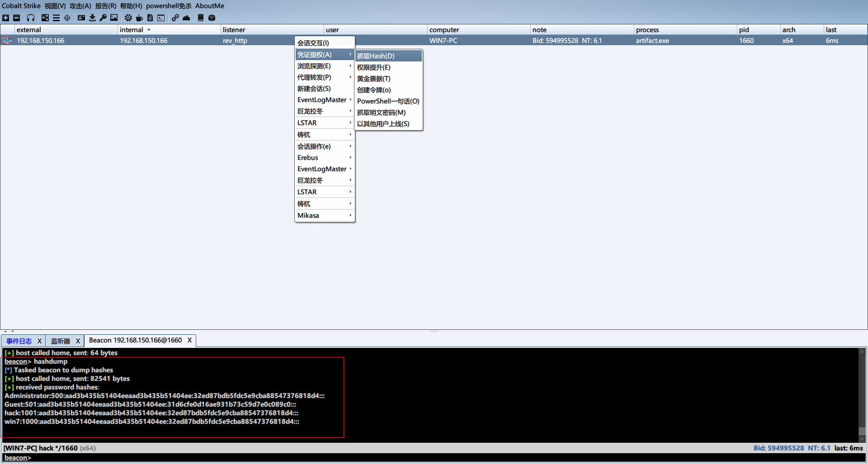Click the chain link Host File icon
The width and height of the screenshot is (868, 464).
[x=175, y=18]
